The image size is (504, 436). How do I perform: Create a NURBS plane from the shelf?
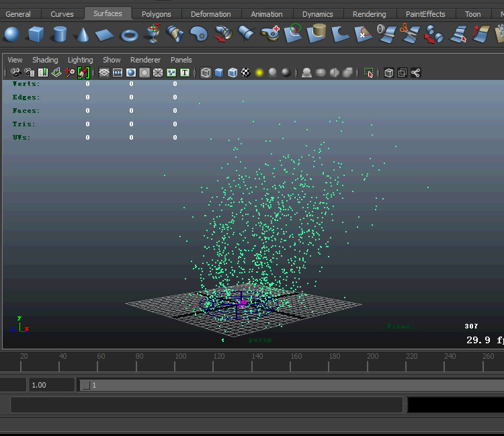pyautogui.click(x=104, y=35)
